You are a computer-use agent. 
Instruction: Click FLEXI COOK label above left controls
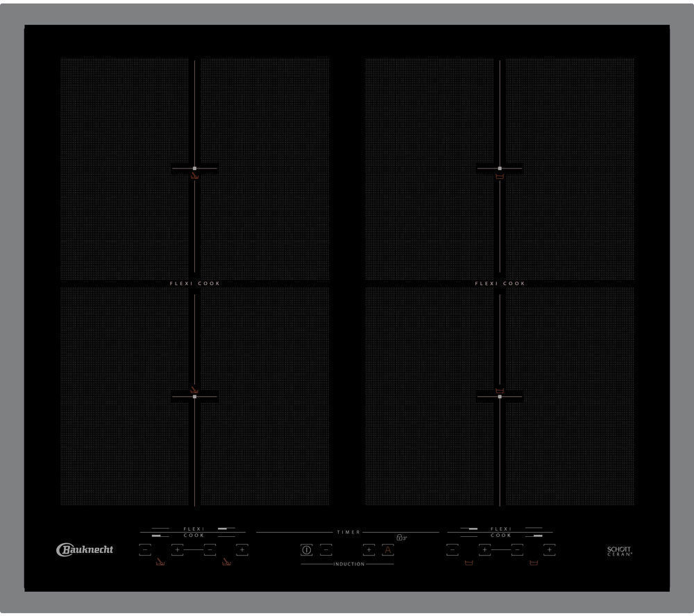[194, 532]
